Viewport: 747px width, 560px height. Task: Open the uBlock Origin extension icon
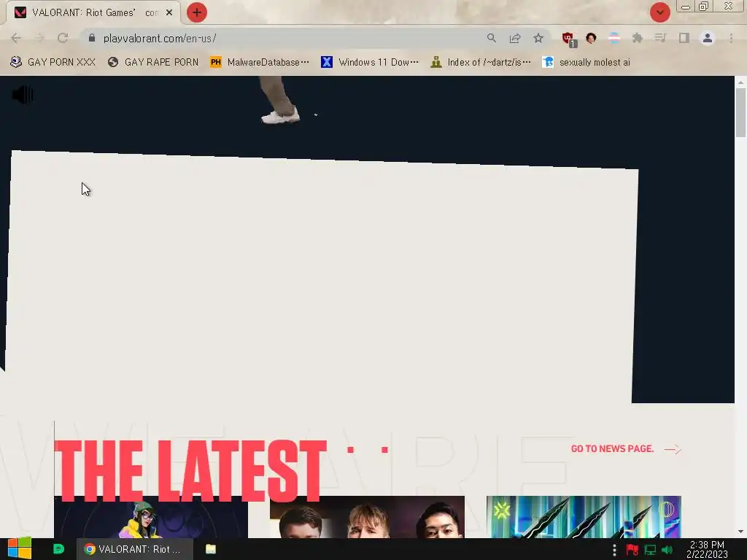coord(568,39)
